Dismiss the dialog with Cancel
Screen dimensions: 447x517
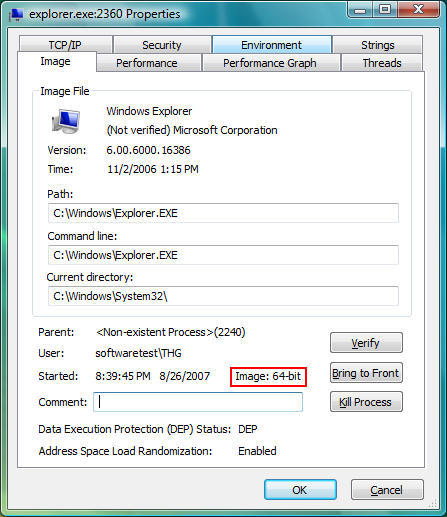tap(387, 490)
